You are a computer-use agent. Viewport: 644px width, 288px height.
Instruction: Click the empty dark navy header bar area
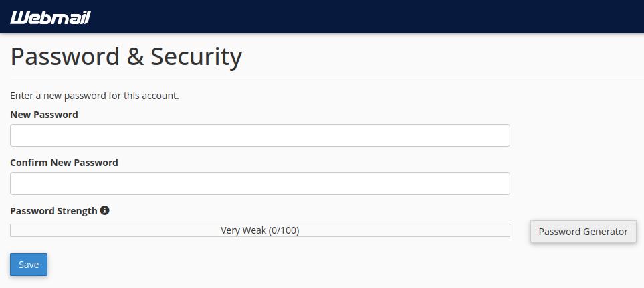point(368,17)
